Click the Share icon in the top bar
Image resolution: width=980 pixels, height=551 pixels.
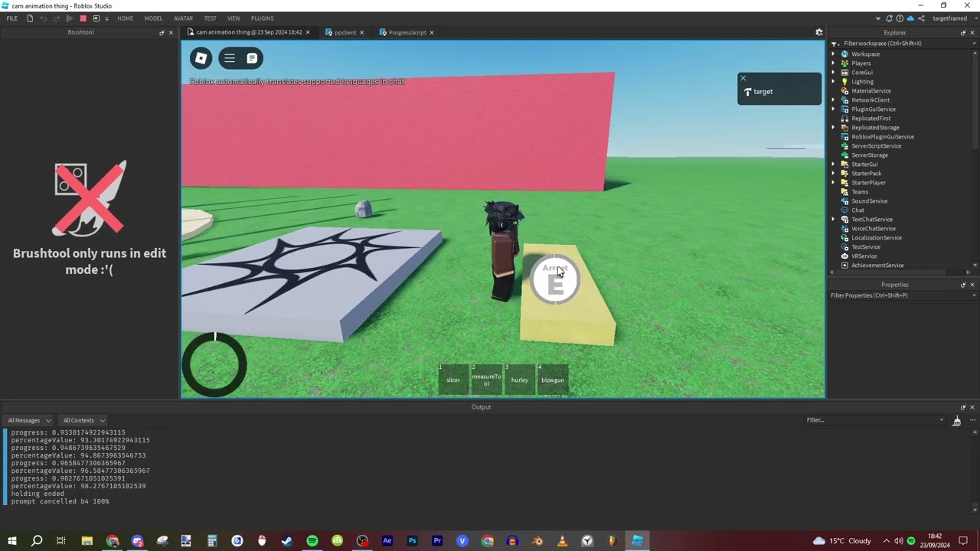(x=921, y=18)
